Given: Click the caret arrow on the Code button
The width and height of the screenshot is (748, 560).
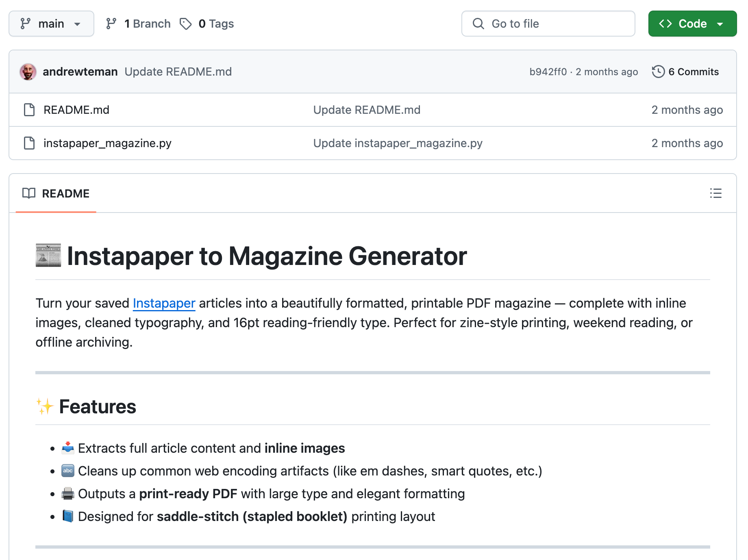Looking at the screenshot, I should pyautogui.click(x=720, y=24).
